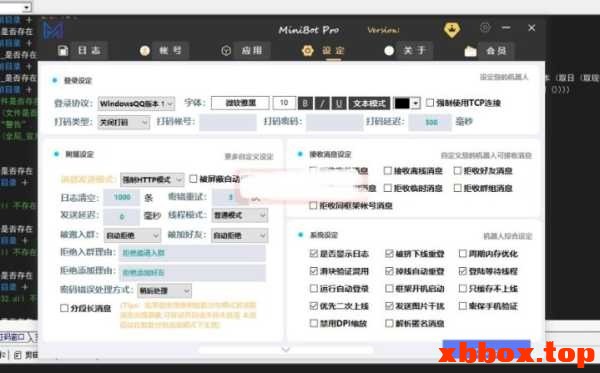
Task: Open the 日志 log tab icon
Action: [63, 50]
